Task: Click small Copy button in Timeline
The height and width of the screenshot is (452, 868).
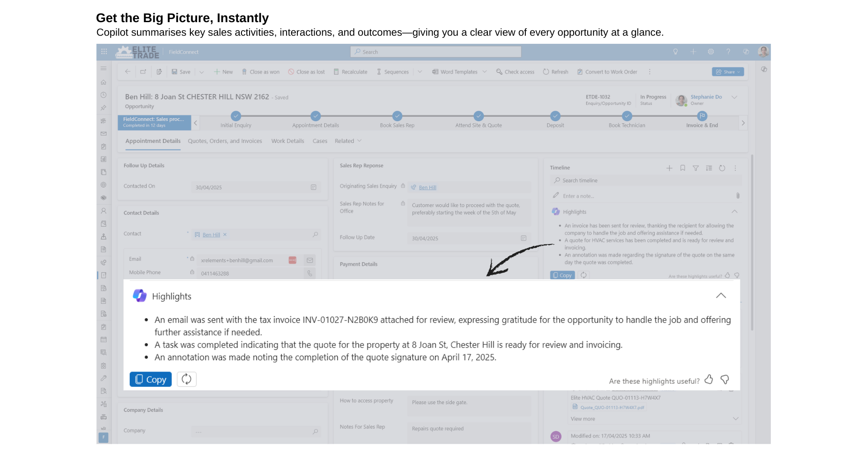Action: (x=562, y=275)
